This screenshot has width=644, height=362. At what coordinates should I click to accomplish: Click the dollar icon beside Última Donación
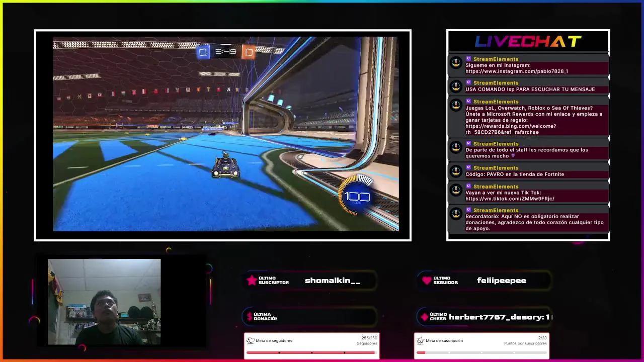pos(250,317)
